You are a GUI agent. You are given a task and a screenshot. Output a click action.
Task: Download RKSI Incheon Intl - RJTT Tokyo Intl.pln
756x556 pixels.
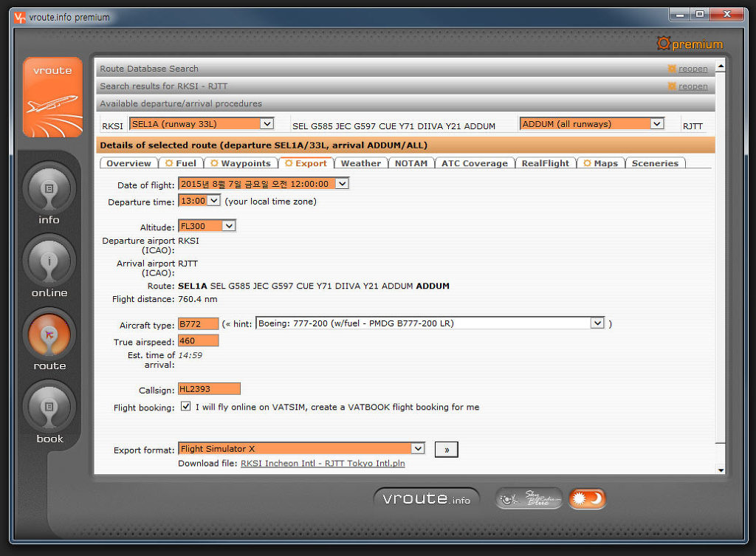tap(323, 464)
